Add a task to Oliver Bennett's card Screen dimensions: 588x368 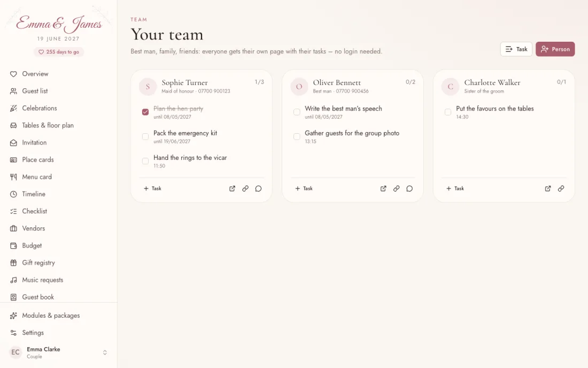tap(304, 188)
